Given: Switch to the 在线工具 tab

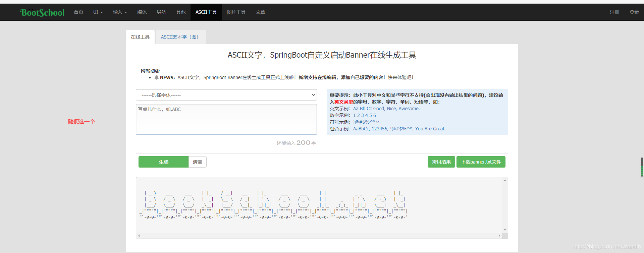Looking at the screenshot, I should [140, 37].
